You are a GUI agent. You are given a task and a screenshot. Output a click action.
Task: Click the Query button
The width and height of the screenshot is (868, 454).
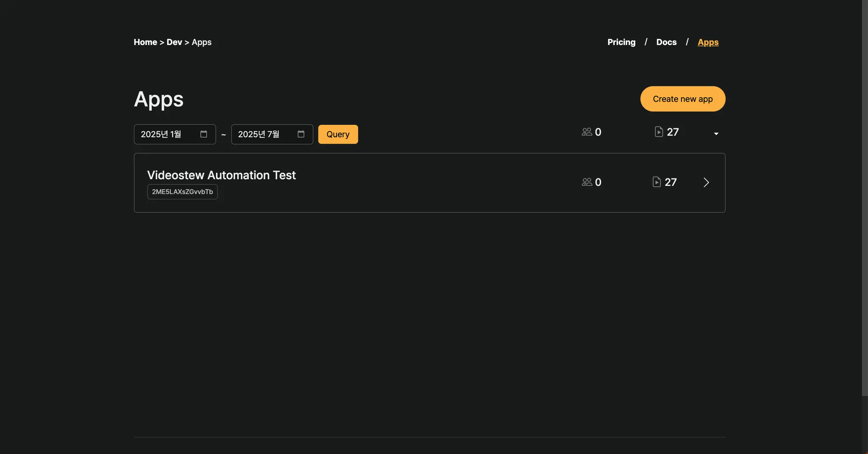338,134
